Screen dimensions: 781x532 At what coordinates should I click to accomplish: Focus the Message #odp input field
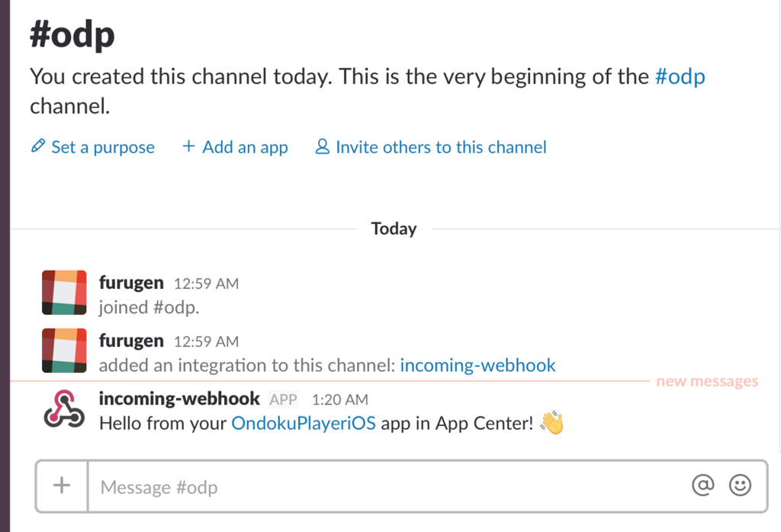click(390, 487)
